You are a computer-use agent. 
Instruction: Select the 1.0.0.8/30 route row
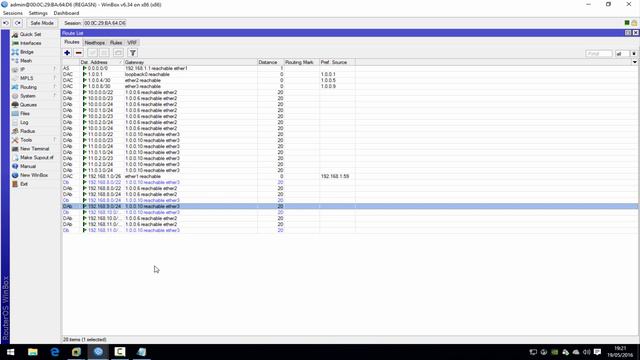[350, 87]
